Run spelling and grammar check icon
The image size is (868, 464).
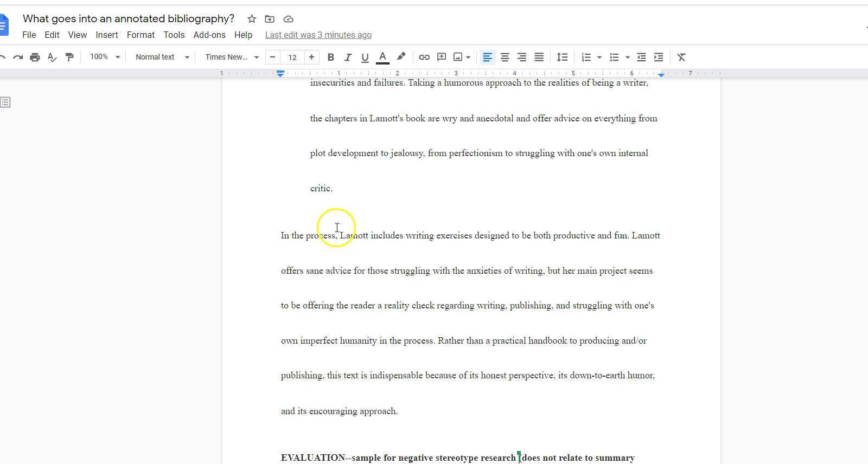52,57
